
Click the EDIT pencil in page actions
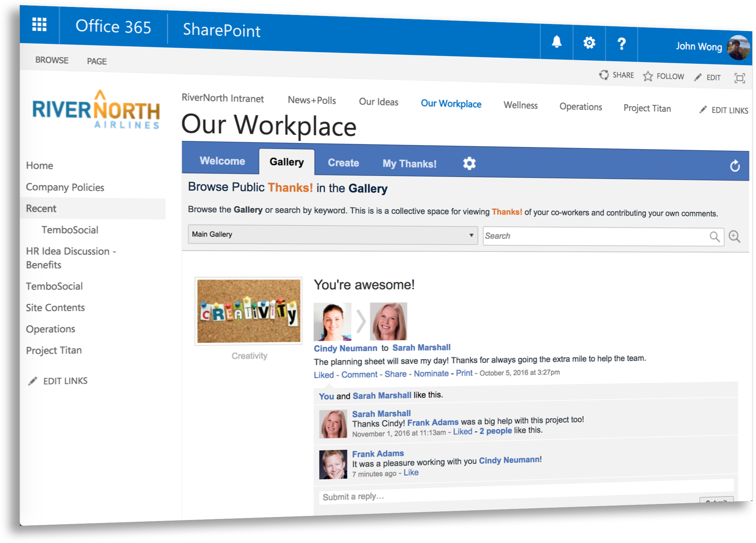pos(698,77)
